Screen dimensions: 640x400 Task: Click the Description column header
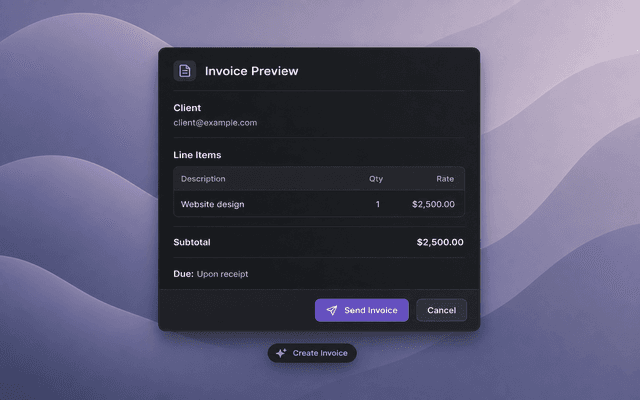tap(203, 179)
